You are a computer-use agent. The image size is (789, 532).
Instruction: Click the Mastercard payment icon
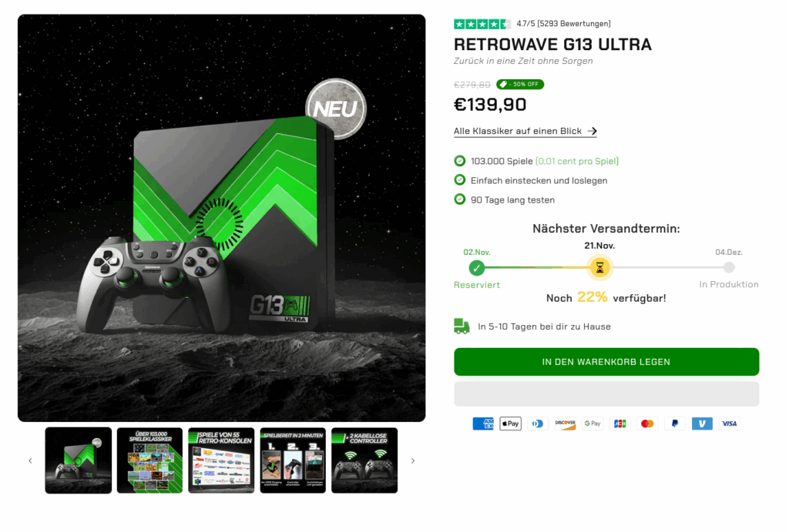click(x=647, y=424)
